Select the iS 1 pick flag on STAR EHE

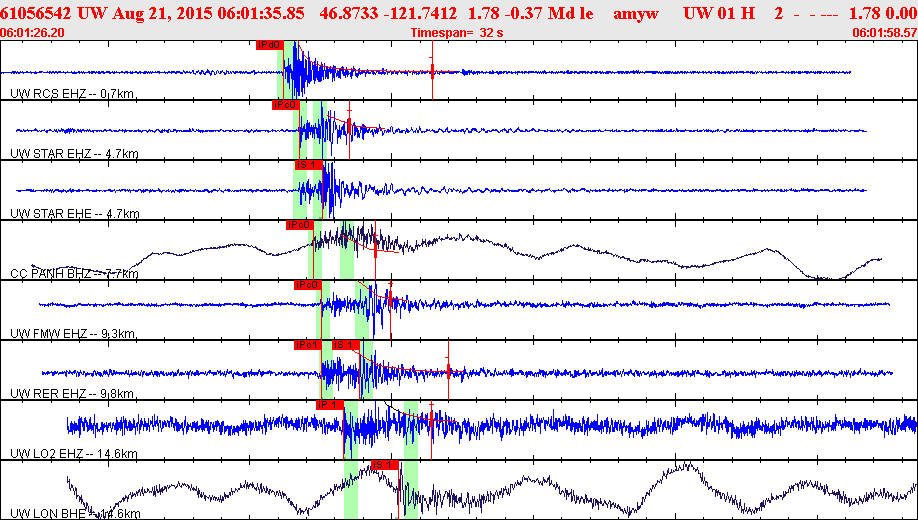pos(309,165)
